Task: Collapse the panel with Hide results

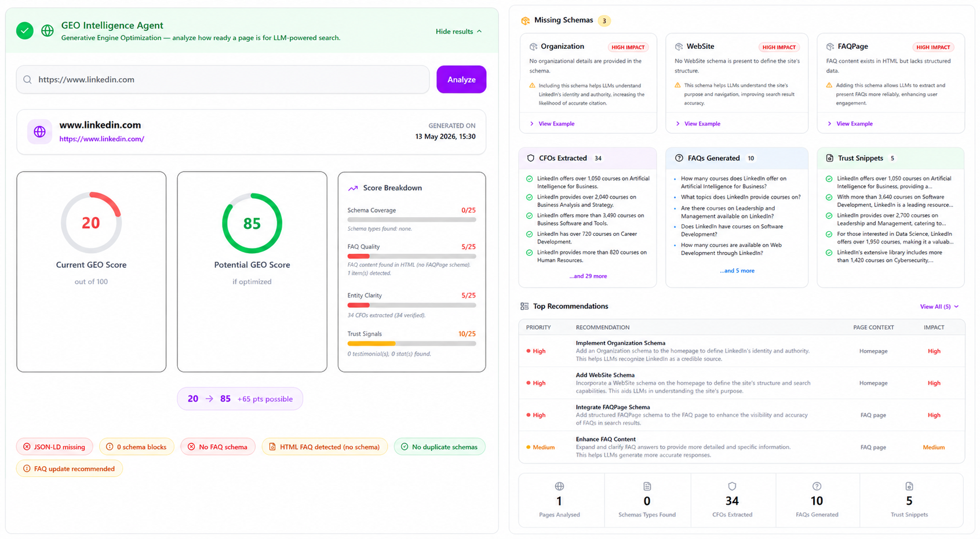Action: click(458, 31)
